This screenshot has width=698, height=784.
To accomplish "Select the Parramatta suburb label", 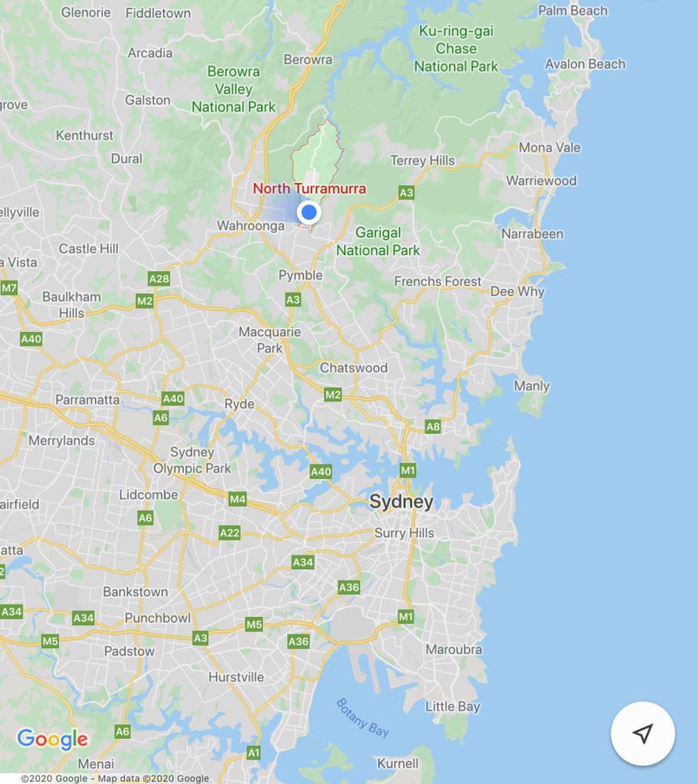I will 87,399.
